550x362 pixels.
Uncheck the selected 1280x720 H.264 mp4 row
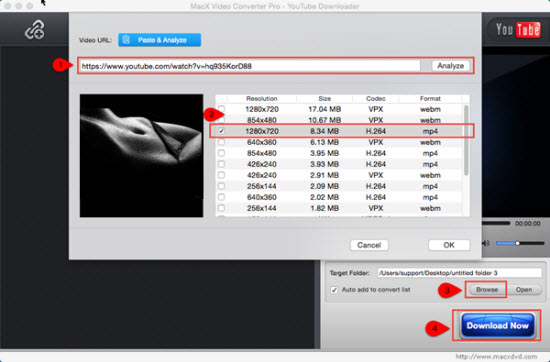(x=221, y=131)
